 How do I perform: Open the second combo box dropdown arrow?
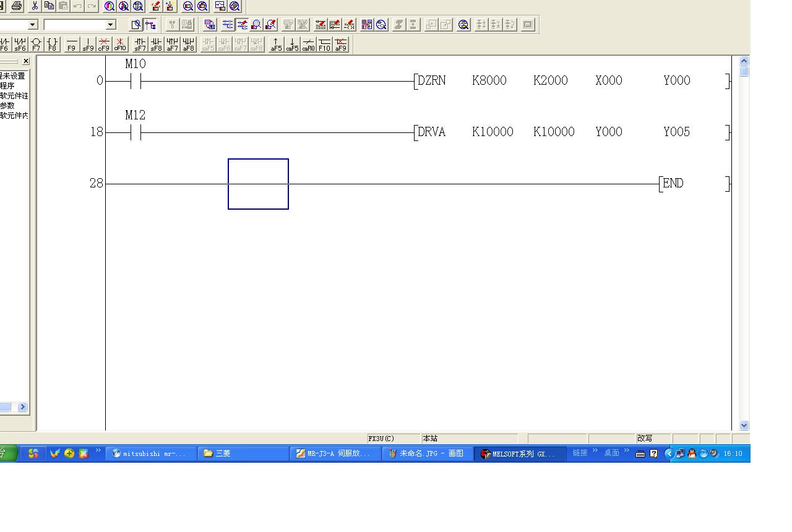(x=111, y=25)
